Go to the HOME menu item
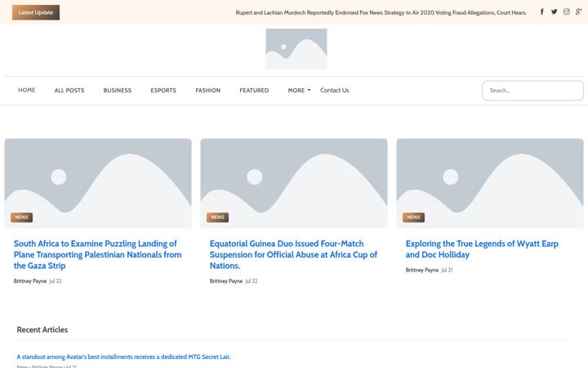Image resolution: width=588 pixels, height=368 pixels. coord(27,90)
